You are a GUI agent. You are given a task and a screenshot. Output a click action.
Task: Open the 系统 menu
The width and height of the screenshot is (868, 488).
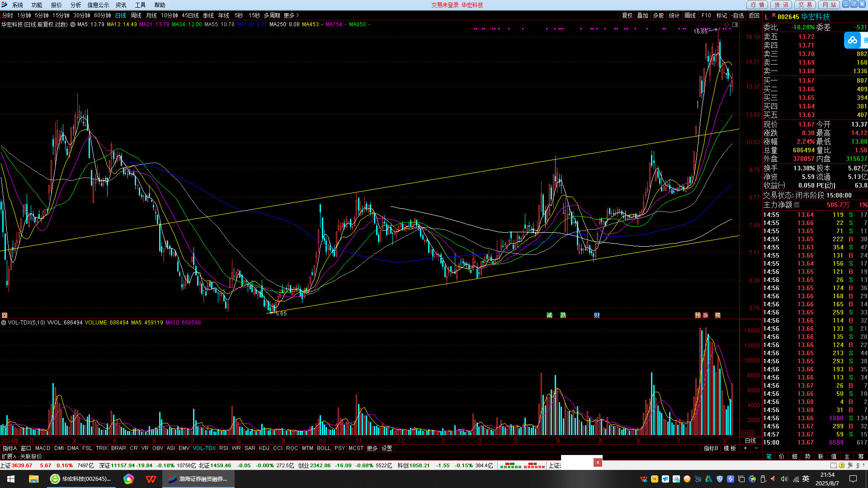click(x=17, y=5)
